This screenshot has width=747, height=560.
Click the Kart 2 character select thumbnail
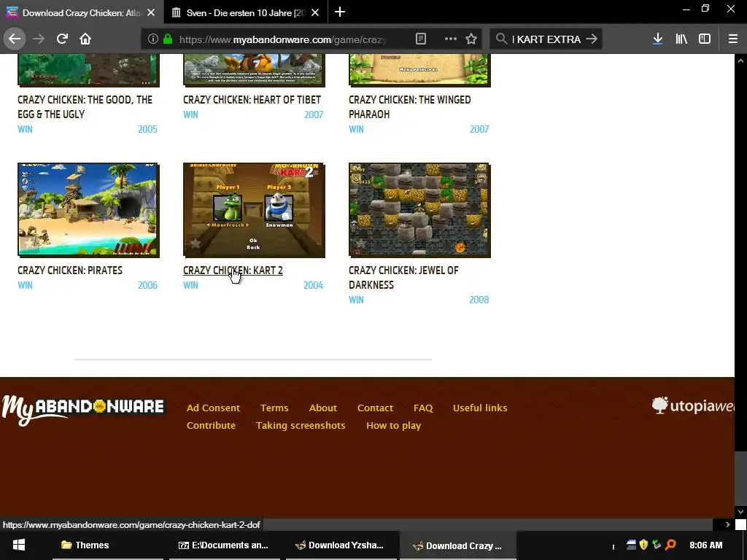click(254, 210)
